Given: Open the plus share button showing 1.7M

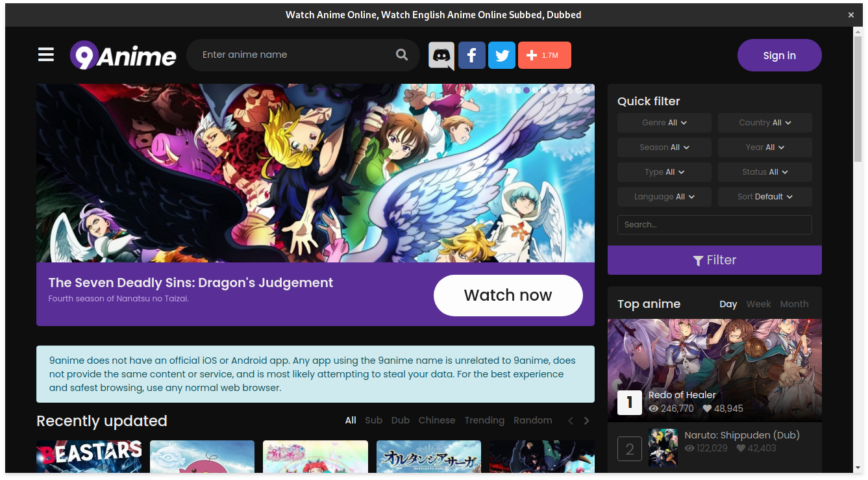Looking at the screenshot, I should coord(545,55).
